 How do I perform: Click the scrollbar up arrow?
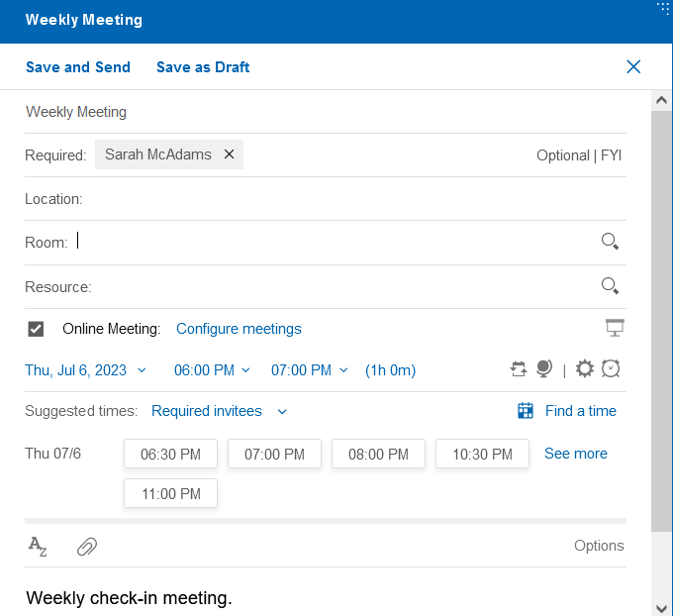(661, 100)
